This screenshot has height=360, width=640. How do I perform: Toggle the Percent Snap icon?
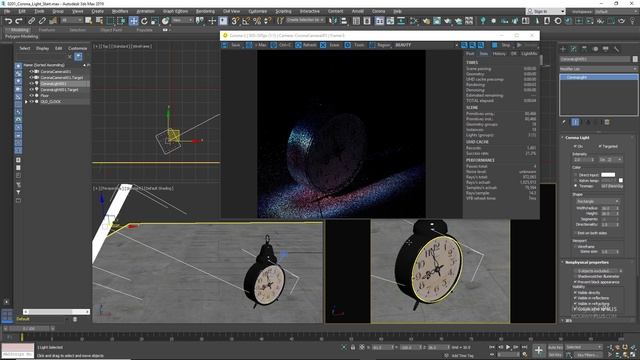tap(257, 20)
